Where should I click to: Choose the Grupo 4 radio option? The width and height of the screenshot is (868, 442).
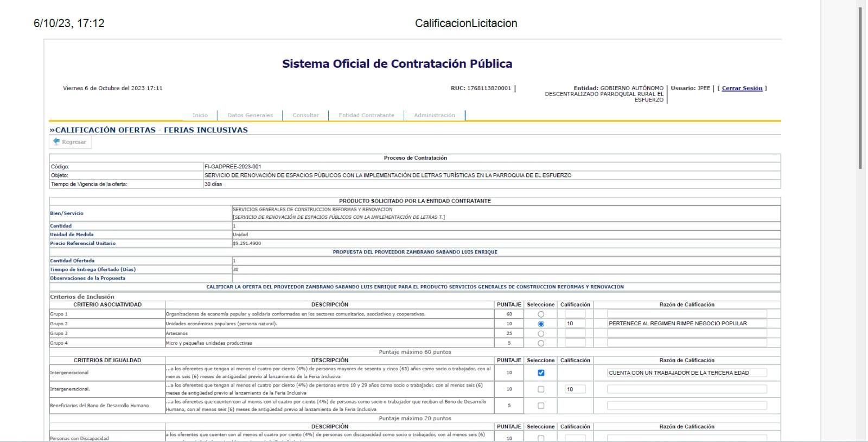click(541, 344)
